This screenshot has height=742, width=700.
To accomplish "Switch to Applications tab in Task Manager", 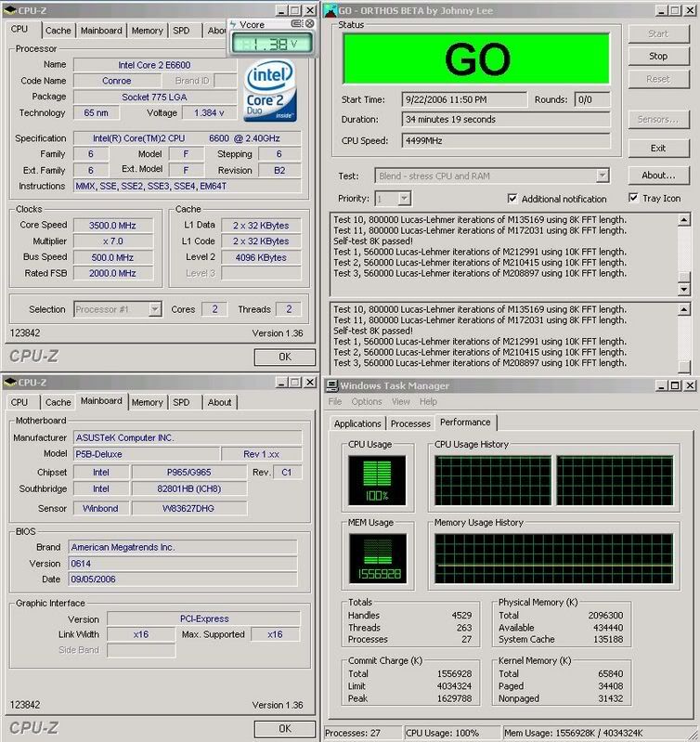I will pyautogui.click(x=357, y=423).
